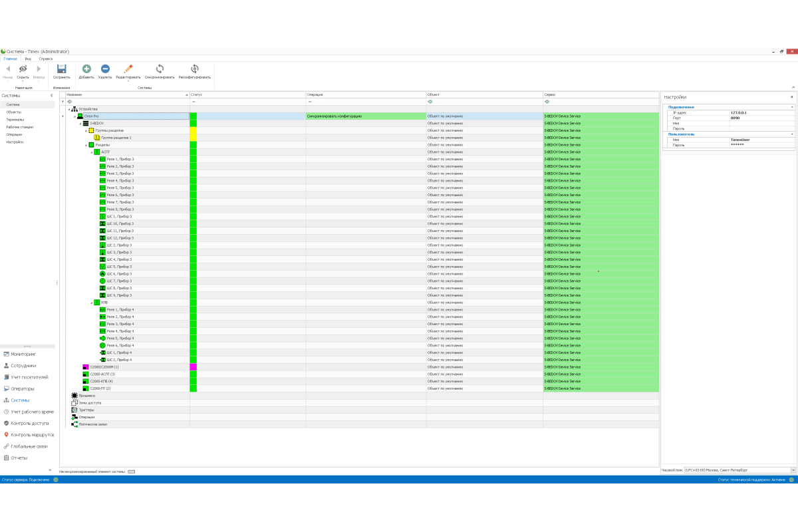Viewport: 798px width, 532px height.
Task: Switch to the Вид ribbon tab
Action: (28, 59)
